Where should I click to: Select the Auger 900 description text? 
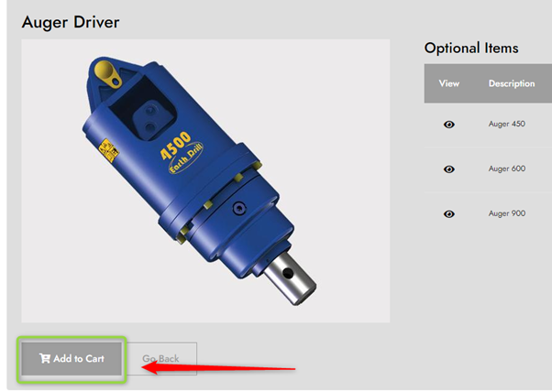[506, 213]
